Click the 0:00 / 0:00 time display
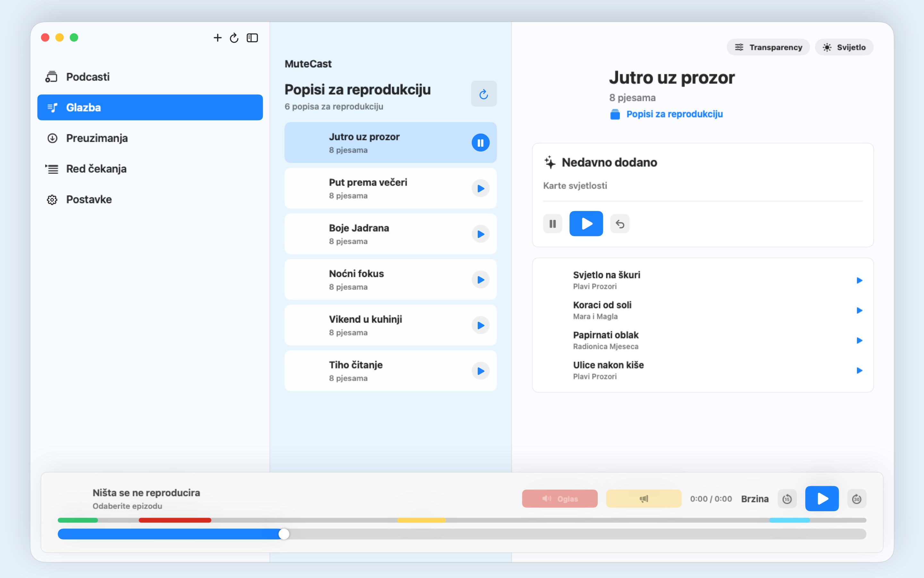This screenshot has height=578, width=924. [711, 499]
